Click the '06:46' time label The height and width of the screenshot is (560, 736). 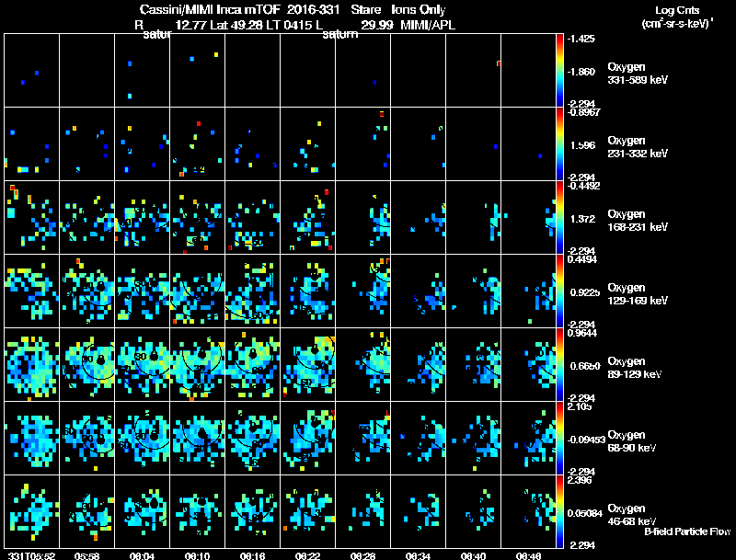(x=528, y=555)
